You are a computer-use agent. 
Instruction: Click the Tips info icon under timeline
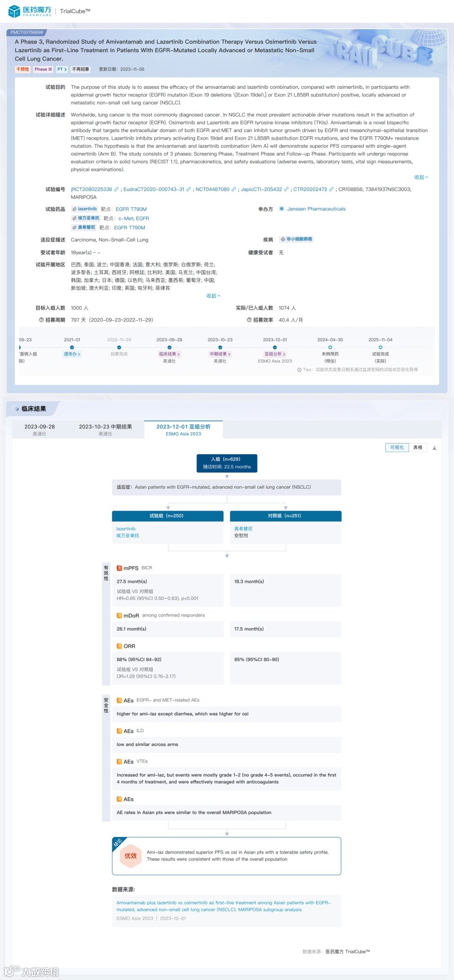299,370
